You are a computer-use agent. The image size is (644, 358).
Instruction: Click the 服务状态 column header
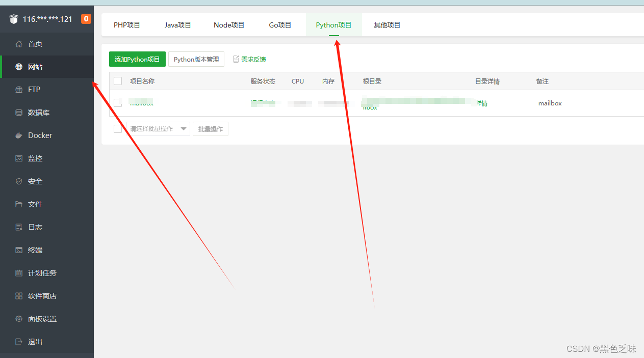pos(263,81)
